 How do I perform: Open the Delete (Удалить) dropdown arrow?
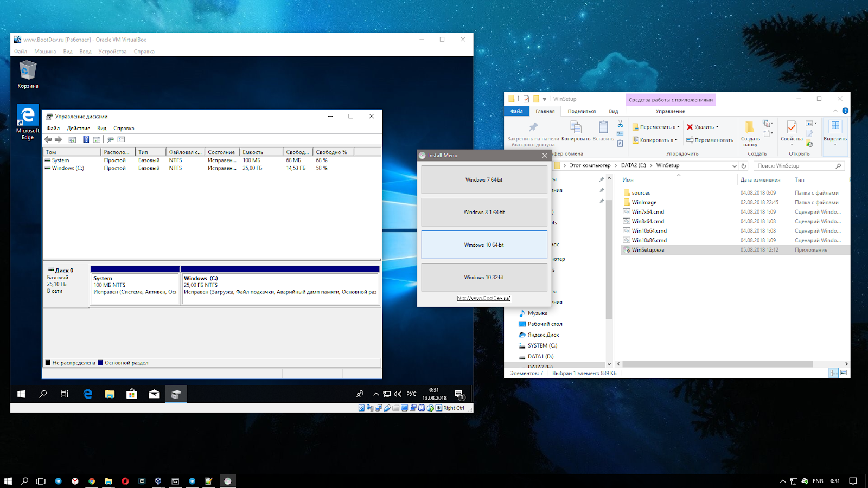pyautogui.click(x=717, y=127)
